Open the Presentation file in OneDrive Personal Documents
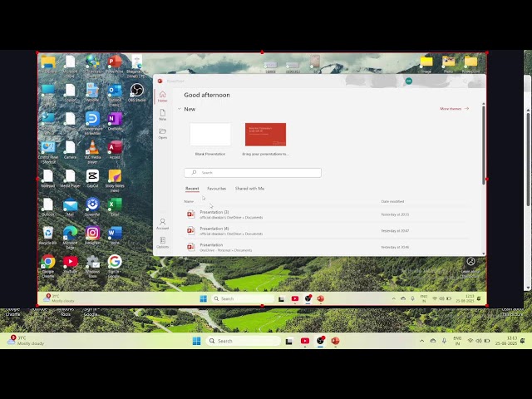The width and height of the screenshot is (532, 399). pyautogui.click(x=326, y=247)
